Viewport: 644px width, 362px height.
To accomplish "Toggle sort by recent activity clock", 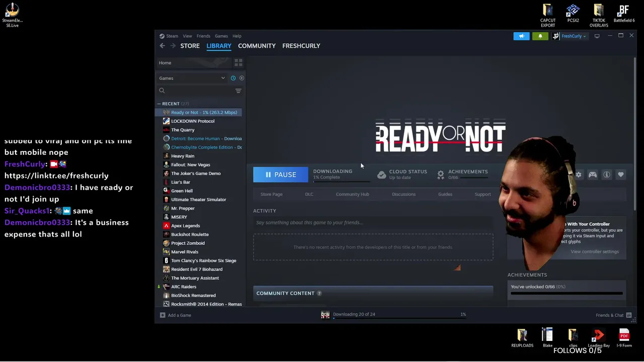I will pos(233,78).
